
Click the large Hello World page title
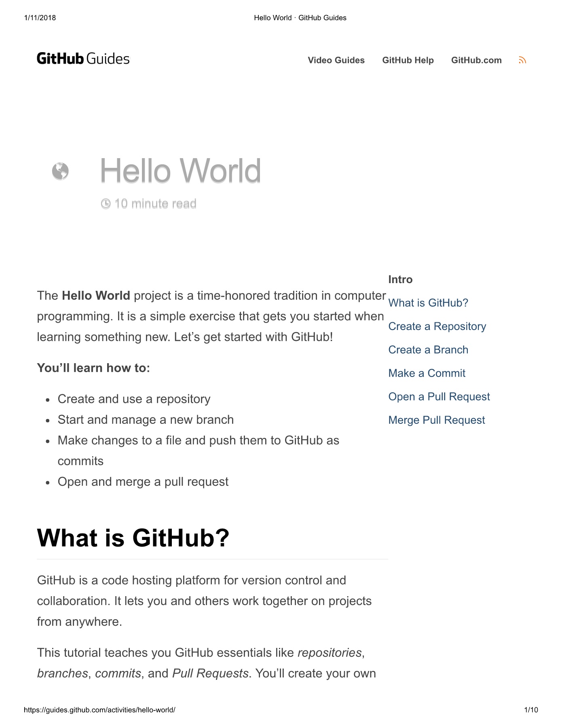[180, 171]
